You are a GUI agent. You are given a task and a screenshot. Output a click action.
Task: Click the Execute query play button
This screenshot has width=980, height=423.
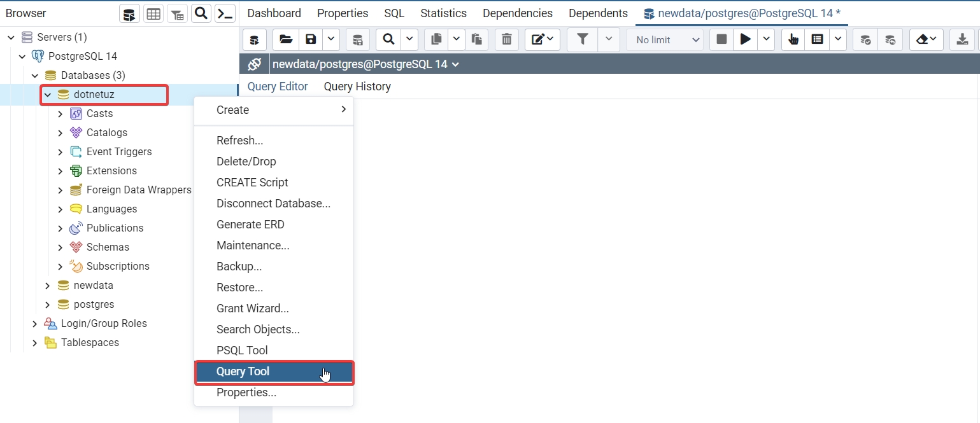[744, 39]
